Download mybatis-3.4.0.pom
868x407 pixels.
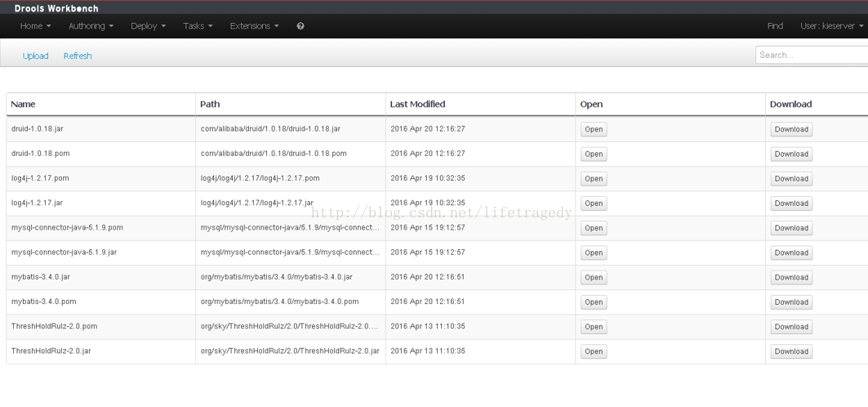tap(791, 302)
